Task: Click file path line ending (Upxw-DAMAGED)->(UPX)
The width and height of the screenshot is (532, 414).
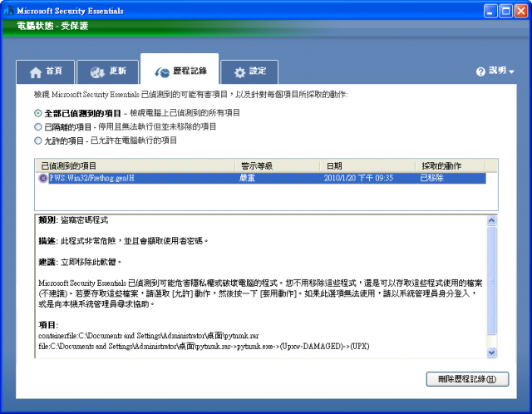Action: [204, 347]
